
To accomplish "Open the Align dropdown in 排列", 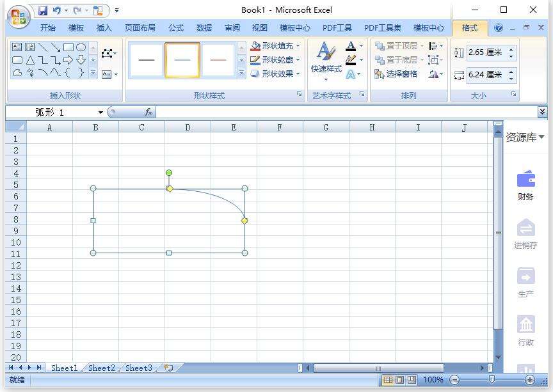I will click(x=436, y=46).
